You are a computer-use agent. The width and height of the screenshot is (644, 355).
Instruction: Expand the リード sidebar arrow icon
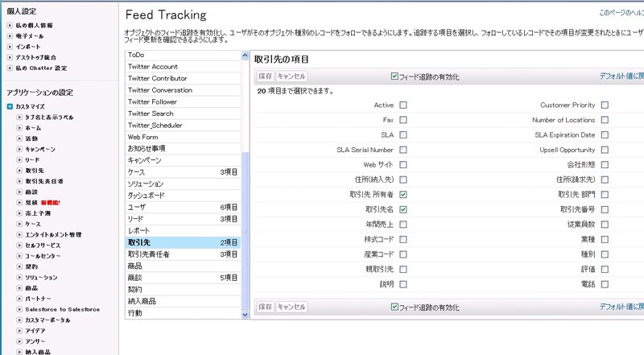19,160
